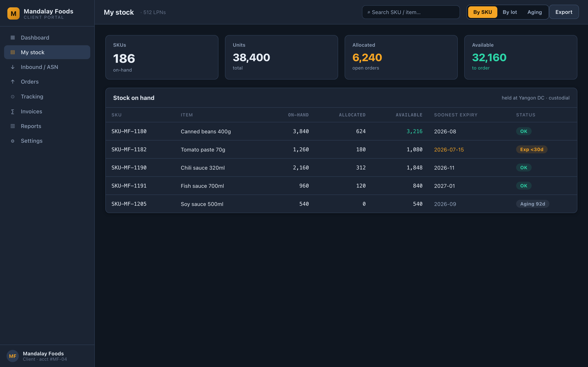
Task: Click the Settings gear icon
Action: point(13,141)
